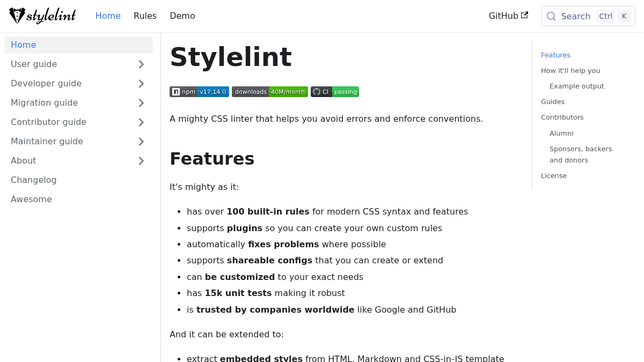Expand the Developer guide chevron
This screenshot has height=362, width=644.
pos(141,84)
